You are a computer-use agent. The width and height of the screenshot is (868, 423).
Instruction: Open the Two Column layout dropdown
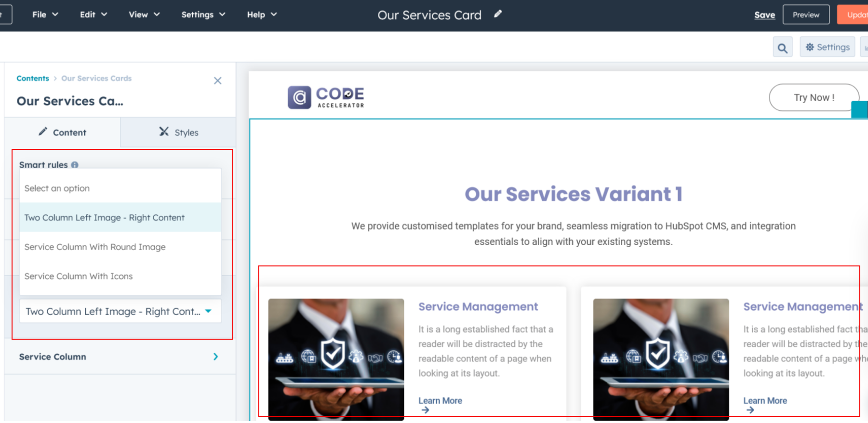[120, 311]
